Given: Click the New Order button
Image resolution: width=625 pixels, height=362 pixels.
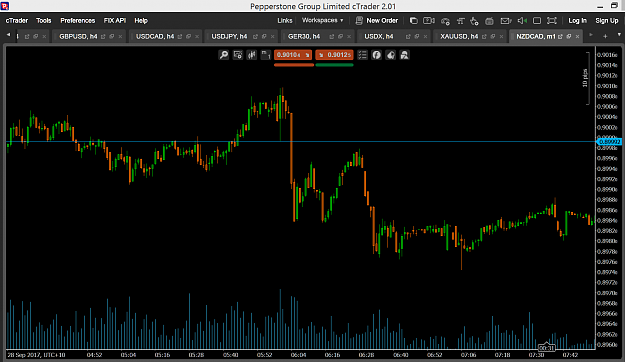Looking at the screenshot, I should (x=377, y=20).
